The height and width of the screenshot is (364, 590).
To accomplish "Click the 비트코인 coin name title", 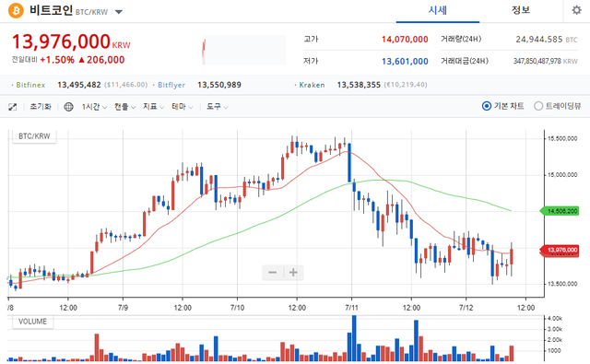I will tap(52, 10).
